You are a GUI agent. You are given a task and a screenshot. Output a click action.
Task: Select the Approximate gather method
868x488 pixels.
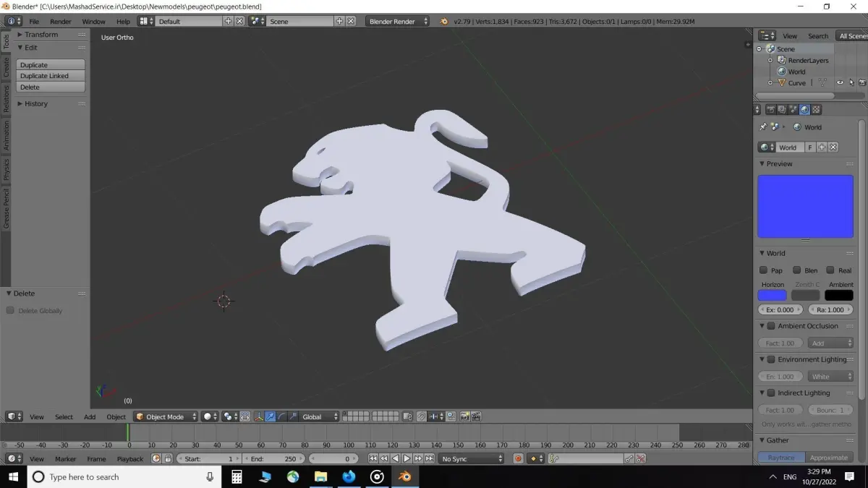[x=829, y=457]
